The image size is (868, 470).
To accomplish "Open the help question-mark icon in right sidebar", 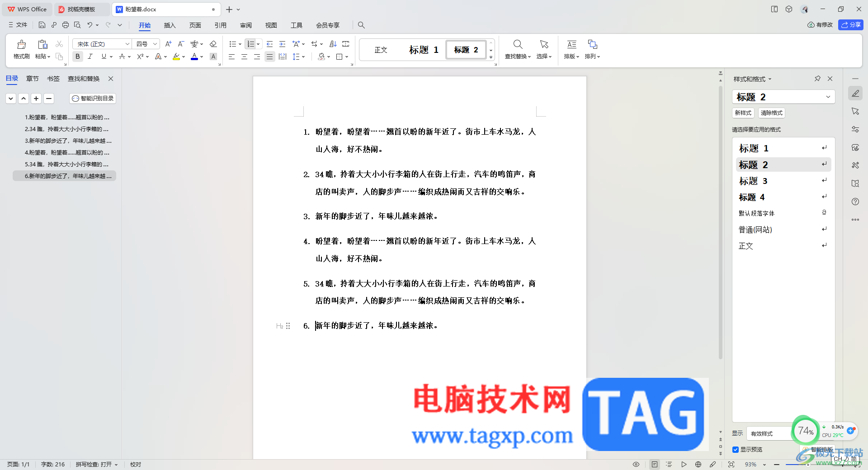I will click(855, 202).
